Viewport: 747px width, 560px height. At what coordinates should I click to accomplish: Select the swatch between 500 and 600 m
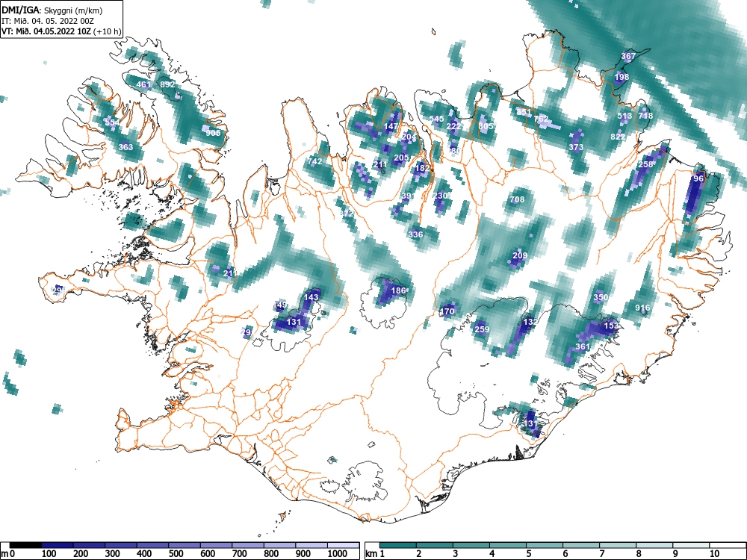[185, 545]
